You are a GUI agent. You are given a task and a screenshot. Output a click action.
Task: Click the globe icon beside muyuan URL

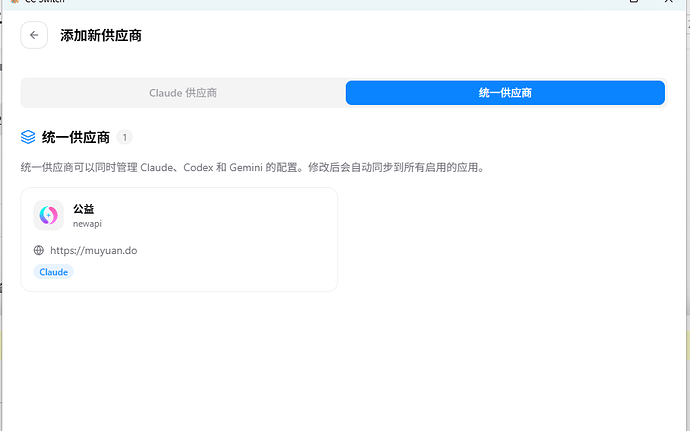click(39, 250)
